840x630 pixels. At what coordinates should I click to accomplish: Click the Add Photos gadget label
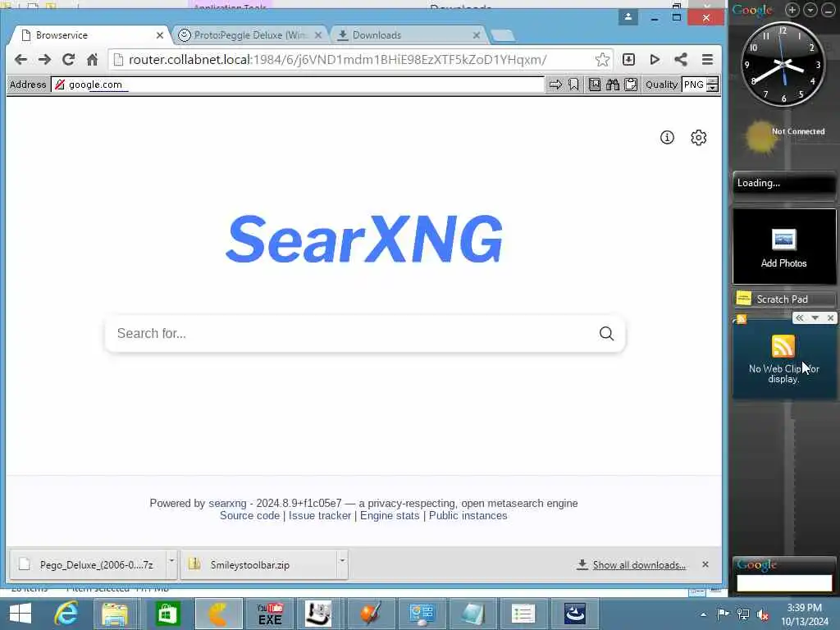(783, 263)
